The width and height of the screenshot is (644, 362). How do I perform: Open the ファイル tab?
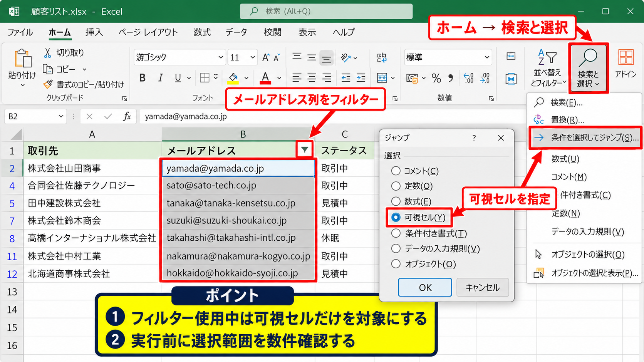(x=20, y=32)
